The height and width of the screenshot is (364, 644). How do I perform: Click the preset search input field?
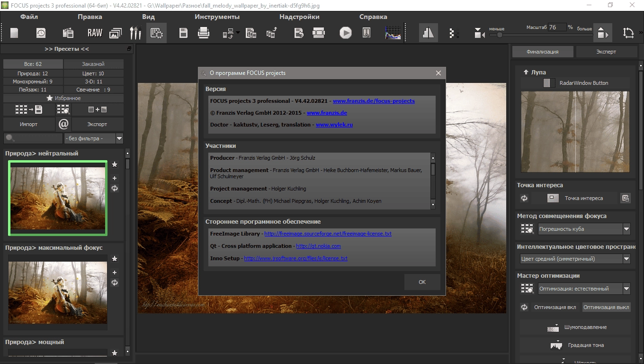(33, 138)
